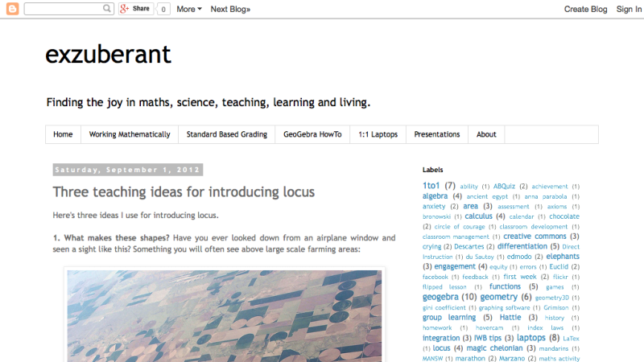
Task: Select the geogebra label
Action: coord(440,297)
